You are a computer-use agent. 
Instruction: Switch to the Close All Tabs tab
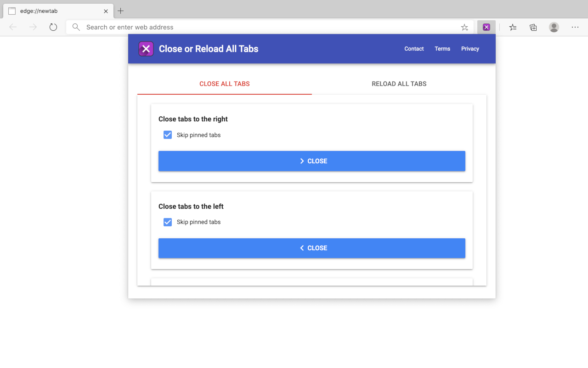tap(225, 84)
